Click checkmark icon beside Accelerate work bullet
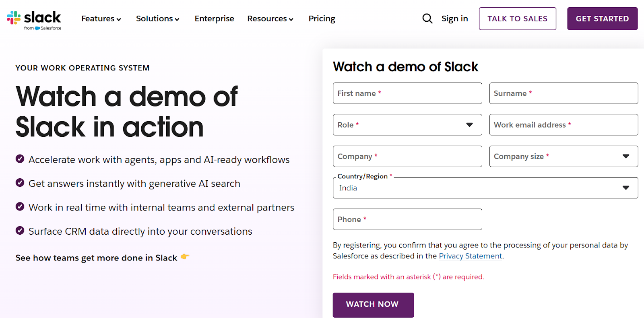The height and width of the screenshot is (318, 644). pyautogui.click(x=20, y=159)
